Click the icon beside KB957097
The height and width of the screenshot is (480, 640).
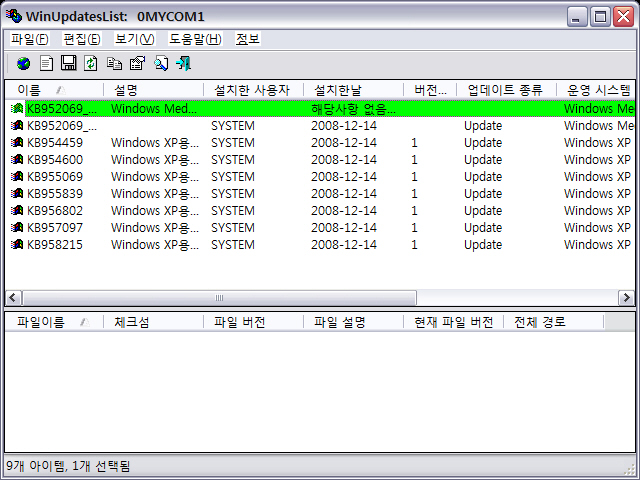(x=17, y=227)
